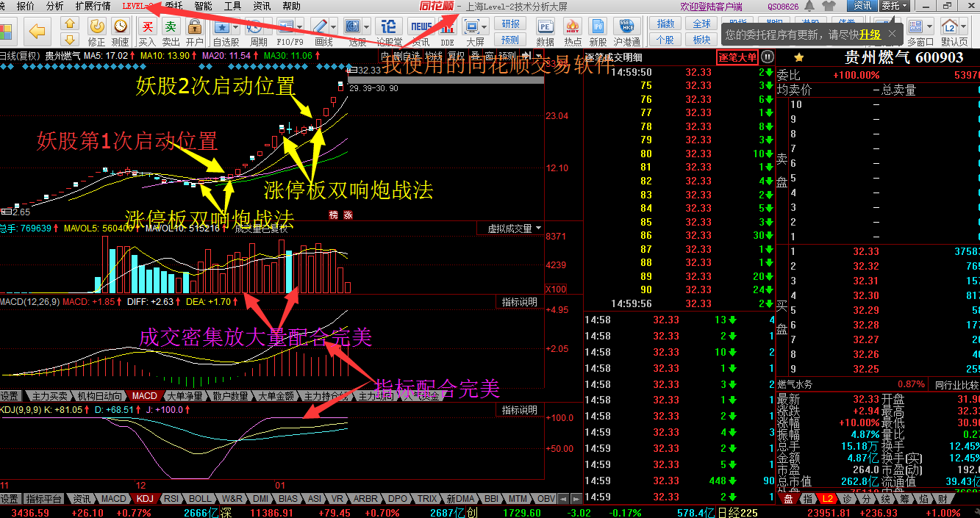Dismiss the upgrade notification popup
The image size is (980, 518).
tap(893, 34)
